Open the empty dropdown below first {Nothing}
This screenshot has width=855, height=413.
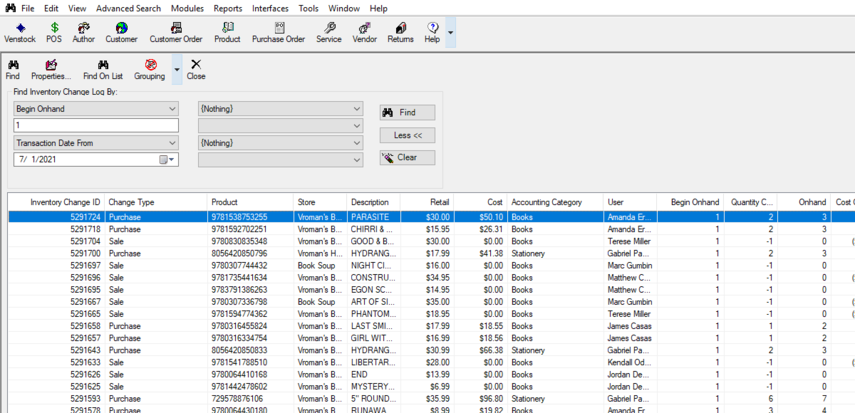click(x=280, y=126)
